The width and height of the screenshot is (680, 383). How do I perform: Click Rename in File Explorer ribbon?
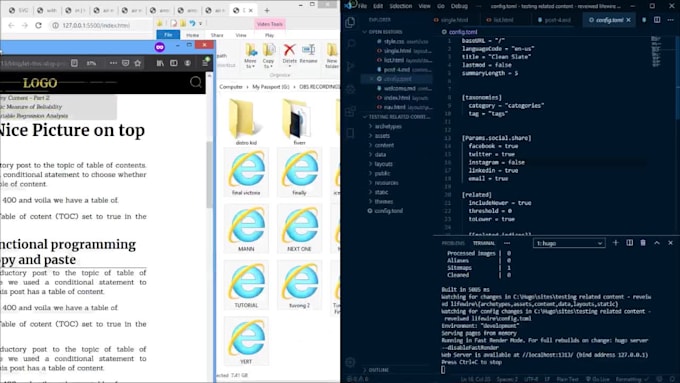[308, 54]
